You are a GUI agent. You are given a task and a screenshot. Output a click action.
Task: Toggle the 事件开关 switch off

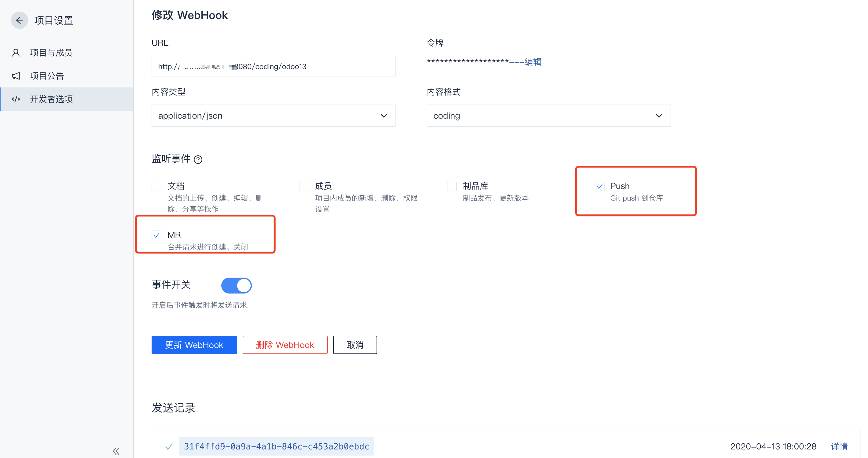(x=236, y=285)
